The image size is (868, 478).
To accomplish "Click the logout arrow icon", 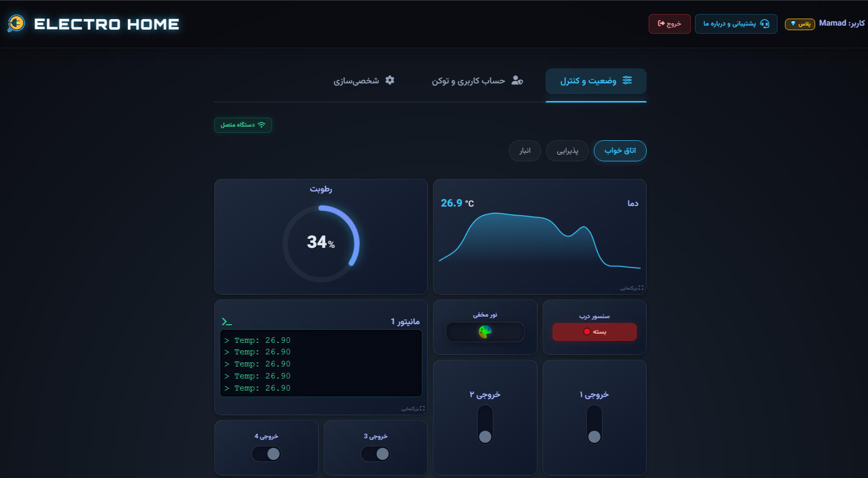I will (661, 24).
